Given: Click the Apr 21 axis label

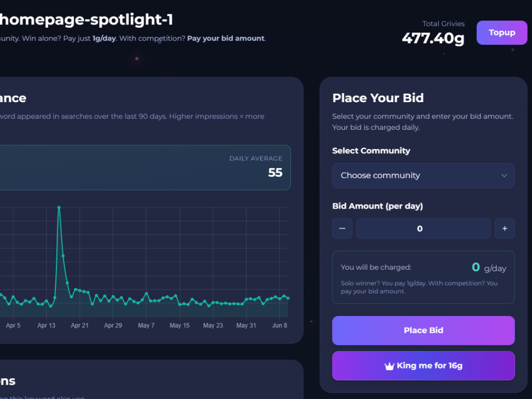Looking at the screenshot, I should click(79, 326).
